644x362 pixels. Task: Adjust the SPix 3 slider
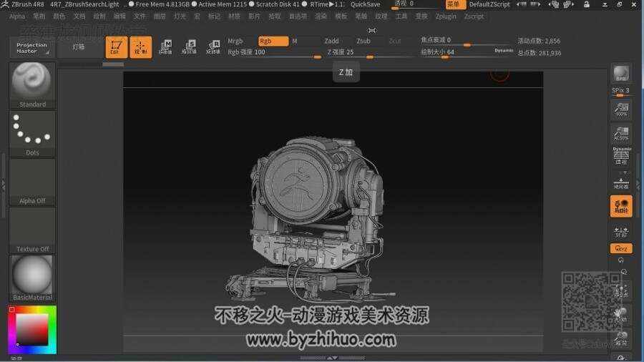[x=620, y=91]
